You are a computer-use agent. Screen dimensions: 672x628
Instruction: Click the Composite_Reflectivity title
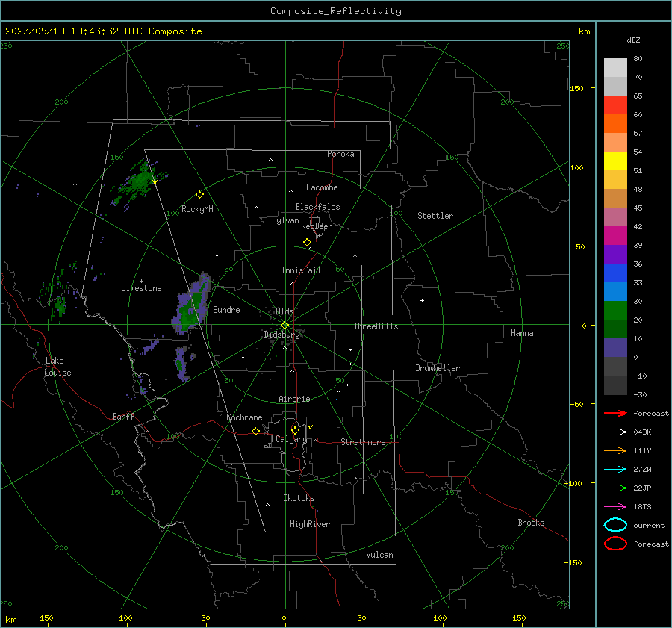click(336, 11)
